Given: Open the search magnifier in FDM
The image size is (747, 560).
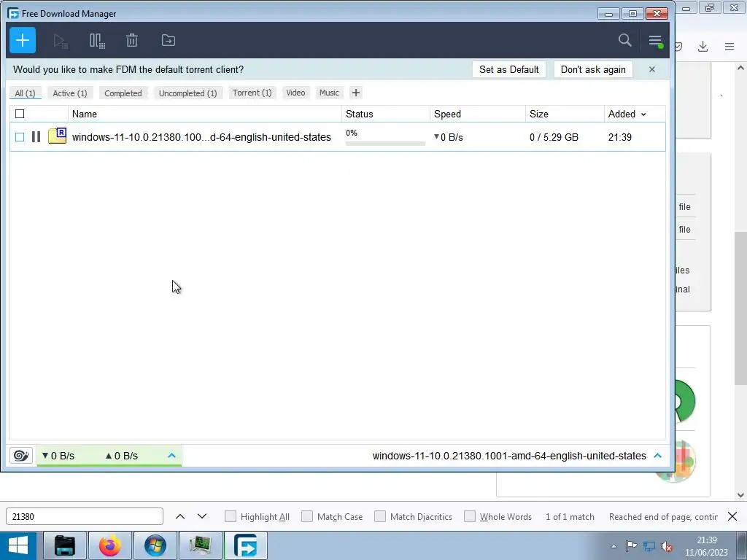Looking at the screenshot, I should [x=625, y=41].
